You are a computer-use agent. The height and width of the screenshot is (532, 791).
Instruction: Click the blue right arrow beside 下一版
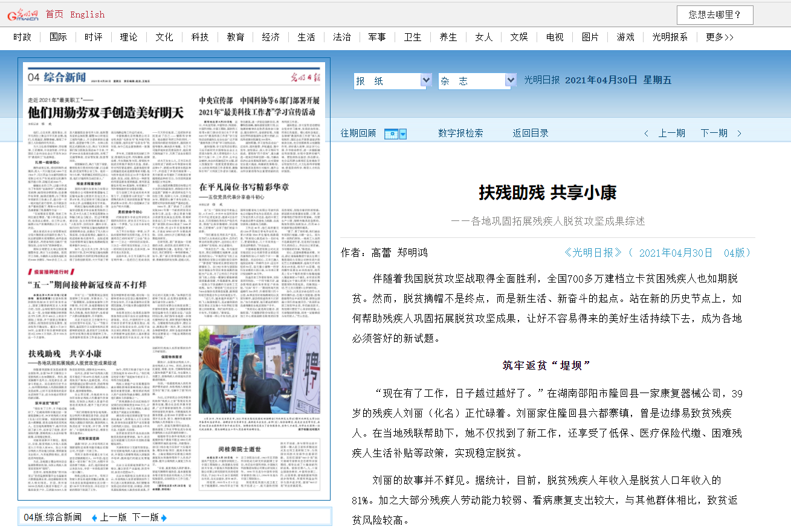(163, 518)
